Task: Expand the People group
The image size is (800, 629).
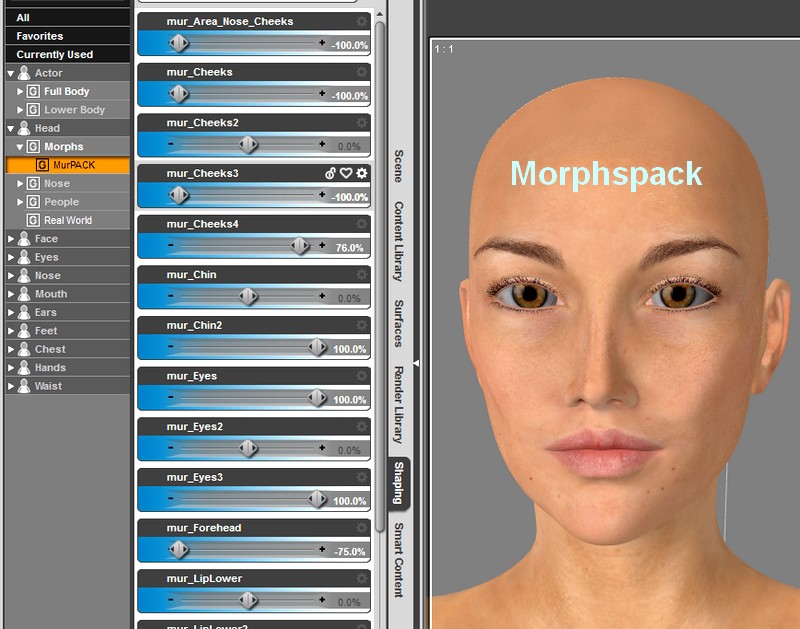Action: click(x=20, y=202)
